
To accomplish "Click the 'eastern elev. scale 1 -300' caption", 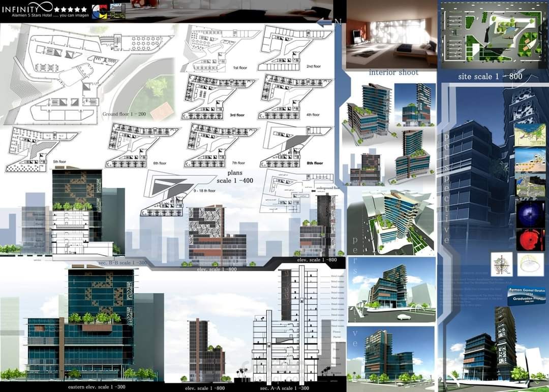I will (x=96, y=387).
